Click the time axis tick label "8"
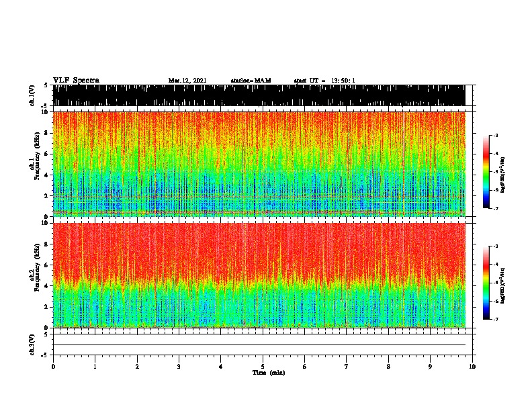This screenshot has height=411, width=532. [388, 367]
